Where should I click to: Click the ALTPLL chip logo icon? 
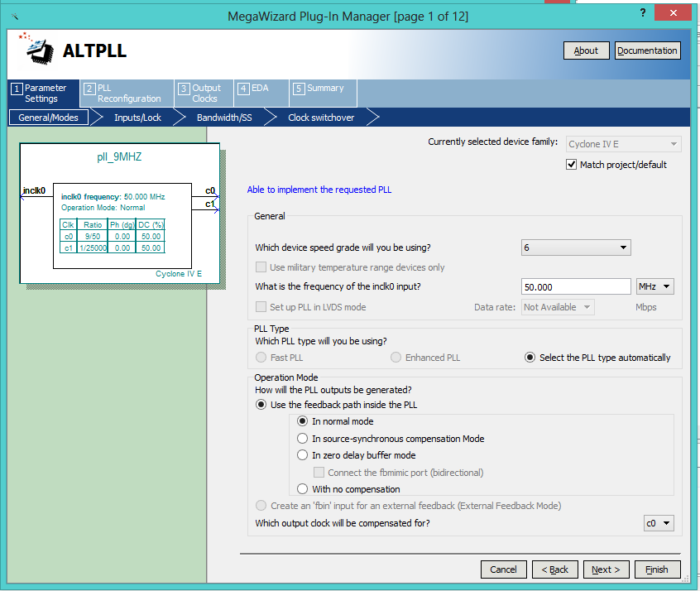pyautogui.click(x=36, y=49)
